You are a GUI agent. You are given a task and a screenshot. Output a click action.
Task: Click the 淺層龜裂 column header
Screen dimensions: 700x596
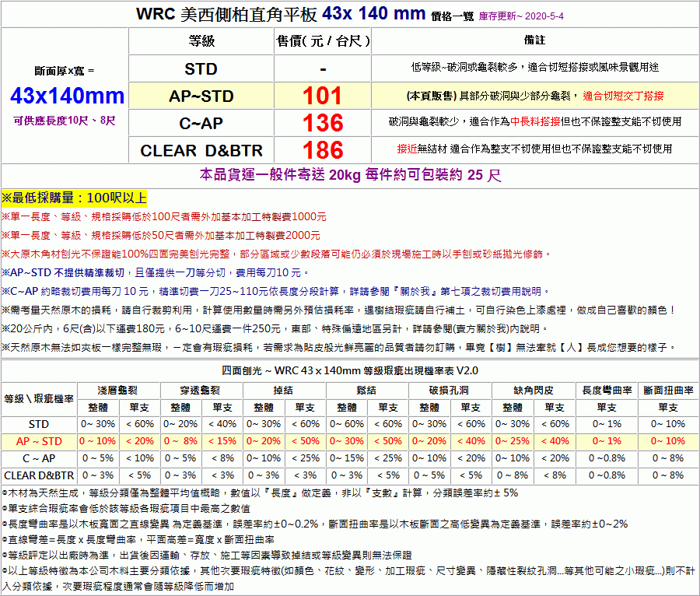pos(118,390)
